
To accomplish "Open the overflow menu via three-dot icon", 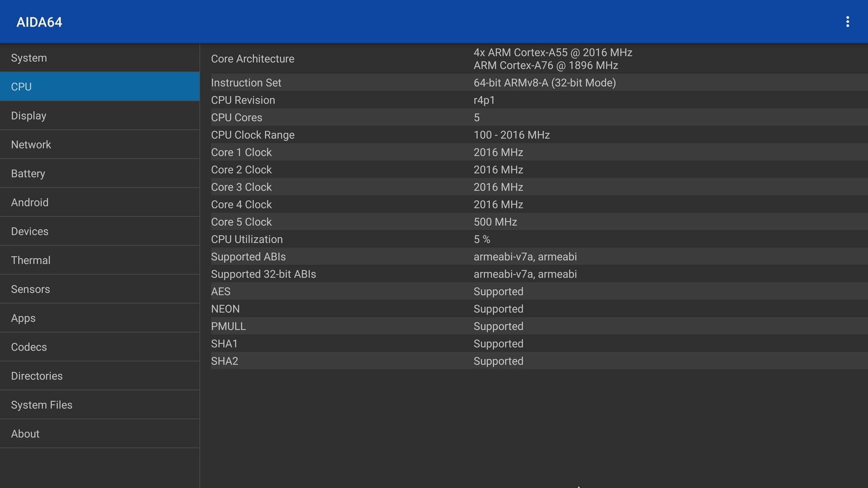I will point(848,21).
